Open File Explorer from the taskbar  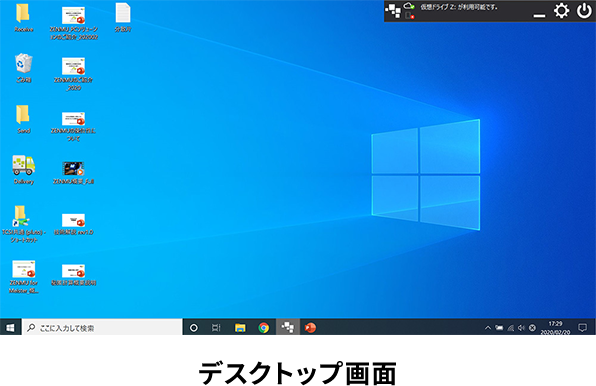click(240, 327)
